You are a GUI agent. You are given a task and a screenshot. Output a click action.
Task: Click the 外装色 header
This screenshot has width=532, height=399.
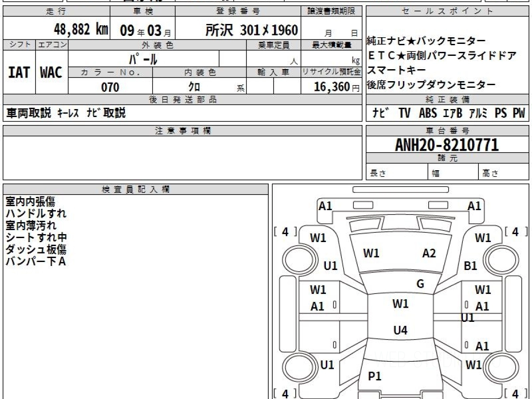157,45
